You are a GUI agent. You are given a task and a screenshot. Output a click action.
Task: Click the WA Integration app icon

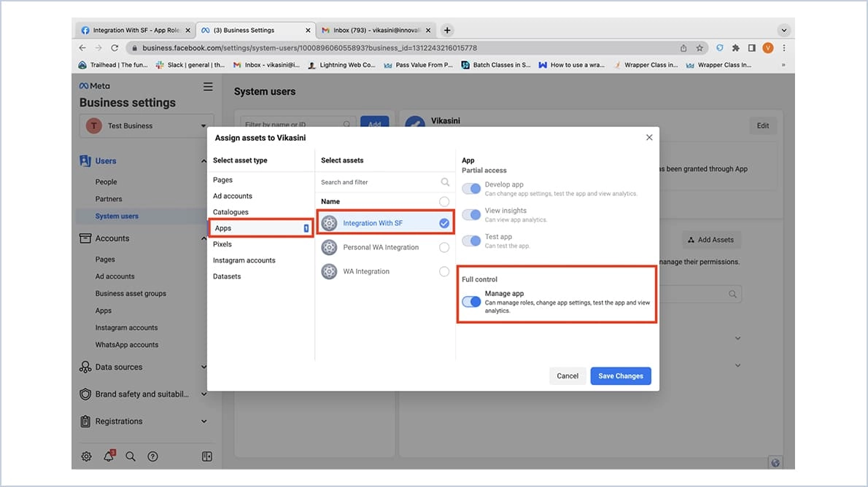coord(330,272)
